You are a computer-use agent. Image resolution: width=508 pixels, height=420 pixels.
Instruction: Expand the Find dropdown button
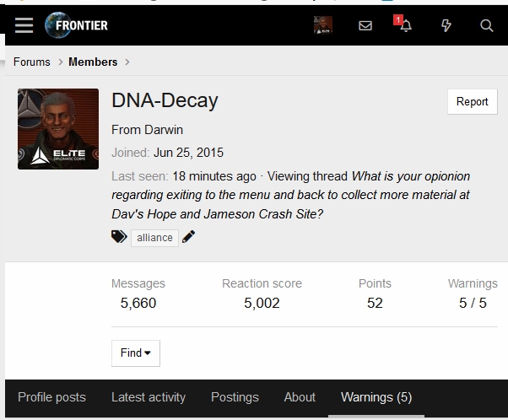[136, 353]
